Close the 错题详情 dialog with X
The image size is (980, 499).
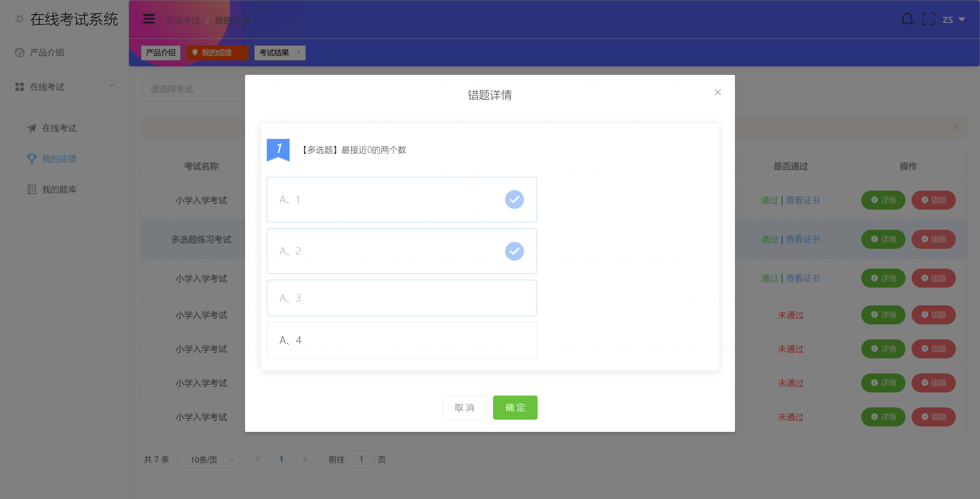click(x=718, y=93)
